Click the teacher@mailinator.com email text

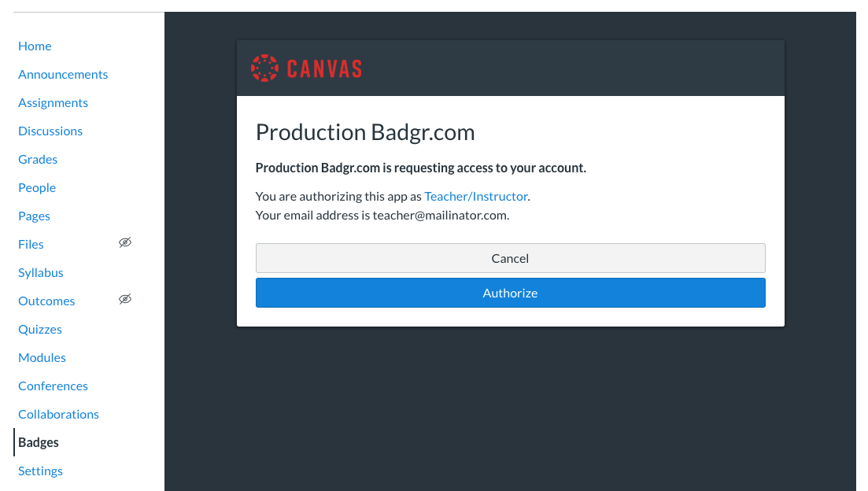(x=440, y=215)
